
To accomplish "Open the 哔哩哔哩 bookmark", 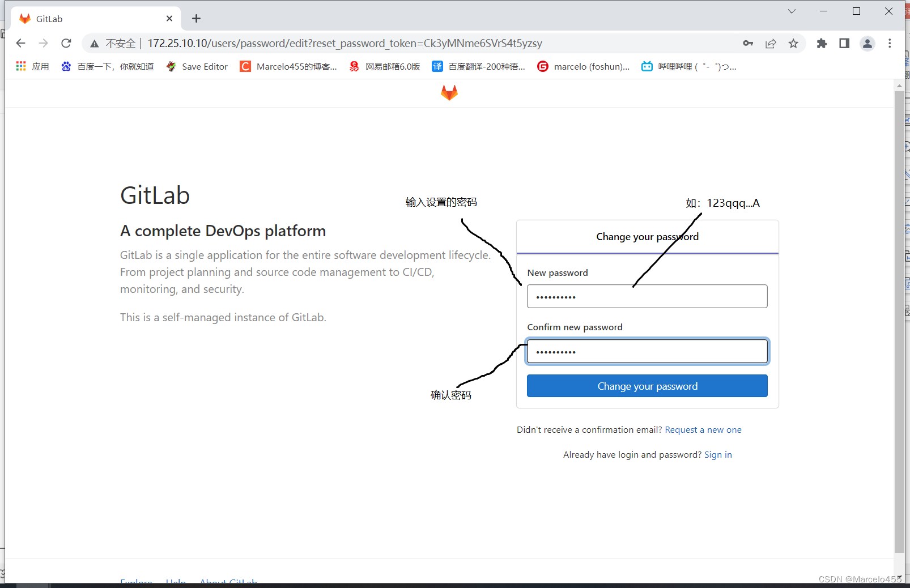I will (x=689, y=66).
